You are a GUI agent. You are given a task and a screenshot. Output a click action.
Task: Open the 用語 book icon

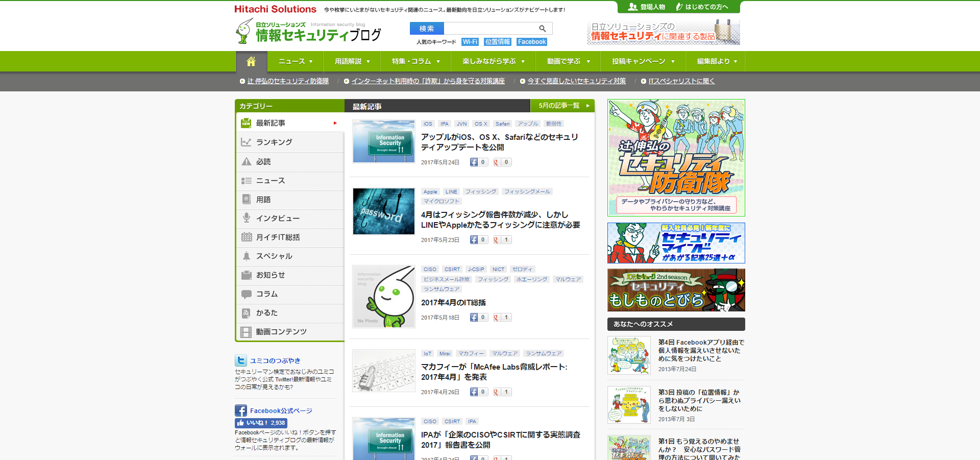click(x=246, y=199)
